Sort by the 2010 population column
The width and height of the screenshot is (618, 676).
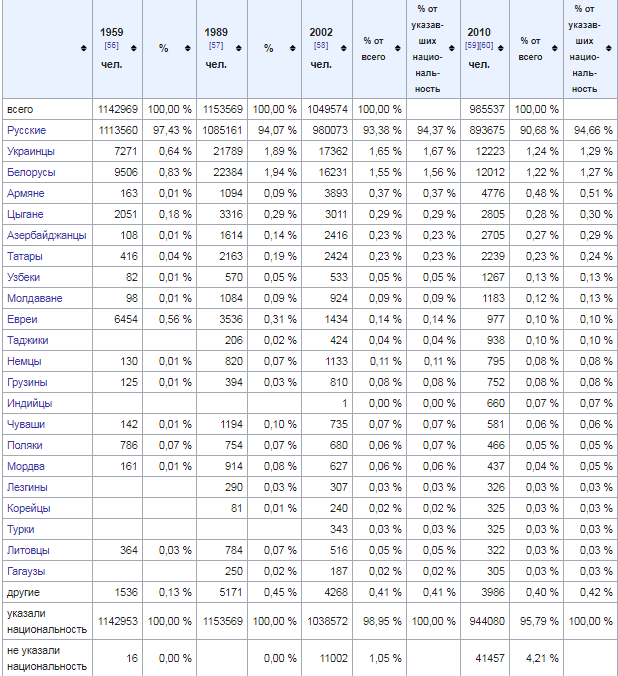pos(501,48)
